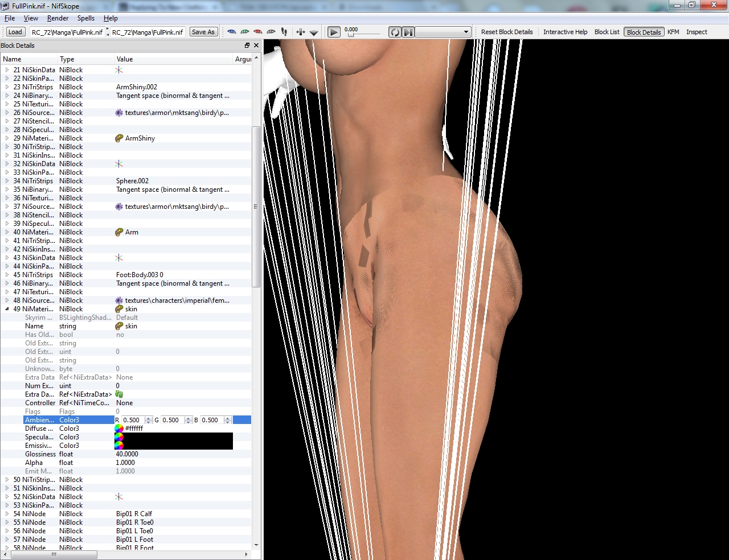The image size is (729, 560).
Task: Click the texture flower icon in row 26
Action: click(x=119, y=113)
